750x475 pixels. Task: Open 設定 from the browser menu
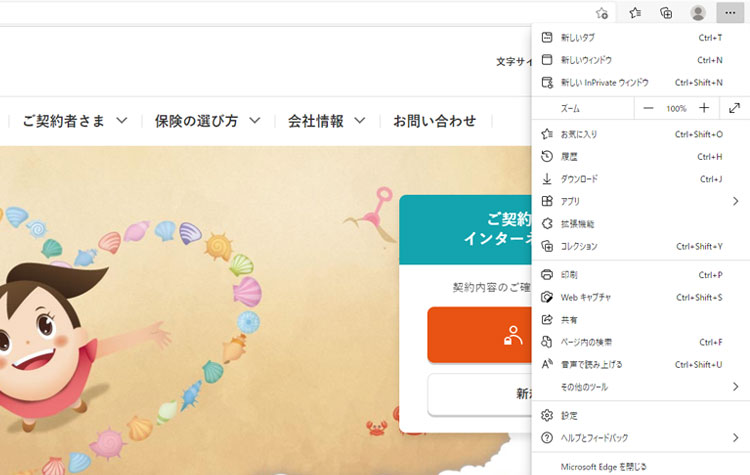tap(569, 415)
